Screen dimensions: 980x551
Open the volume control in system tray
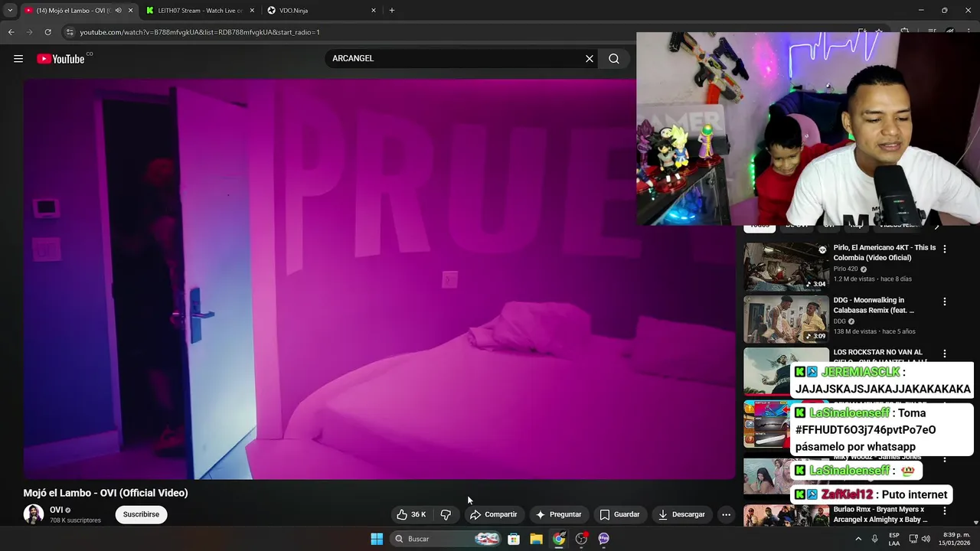(927, 539)
